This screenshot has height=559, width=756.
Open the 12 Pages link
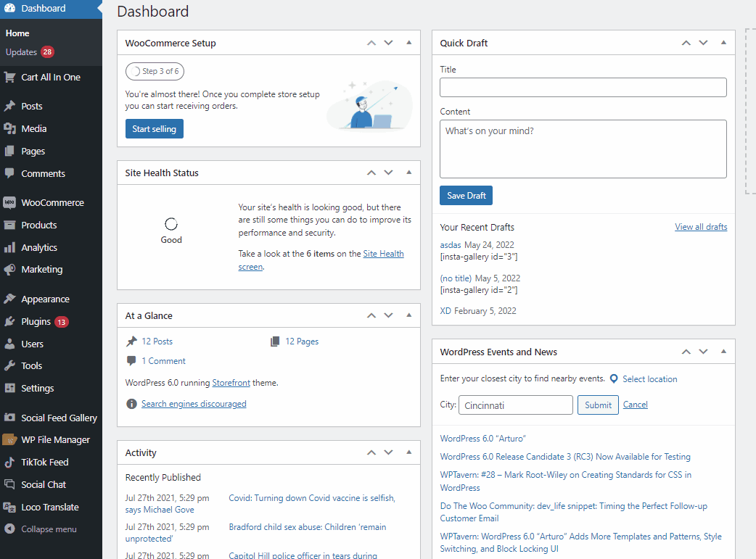coord(302,341)
